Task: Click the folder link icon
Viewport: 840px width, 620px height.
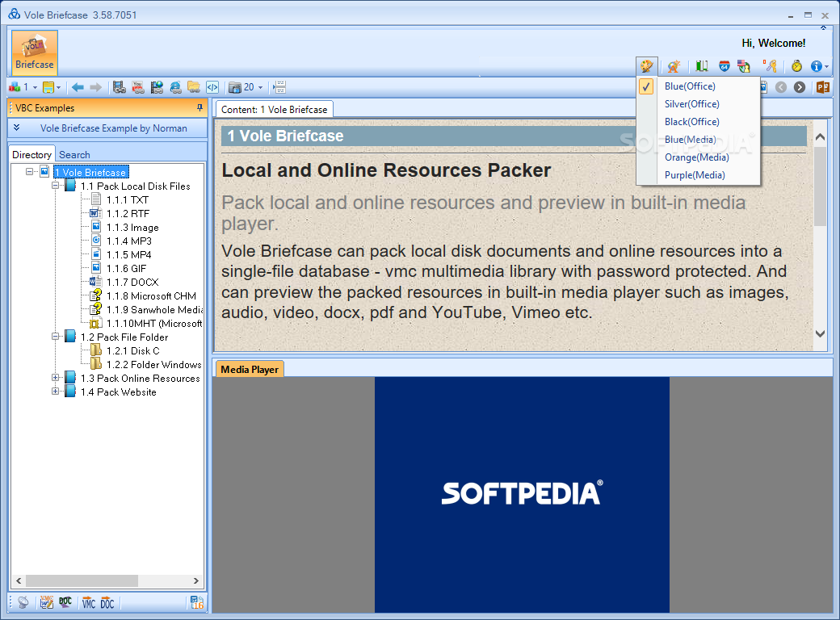Action: pos(193,87)
